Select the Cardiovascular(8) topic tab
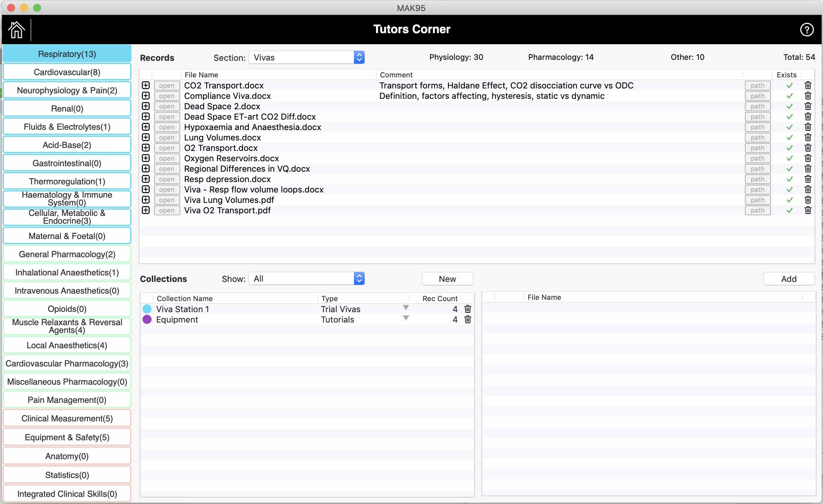This screenshot has width=823, height=504. coord(67,72)
